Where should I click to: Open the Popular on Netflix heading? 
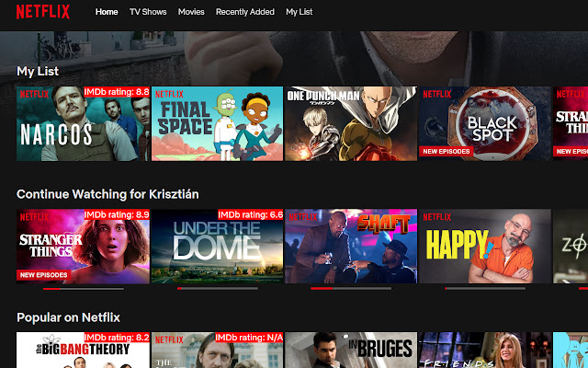tap(68, 317)
